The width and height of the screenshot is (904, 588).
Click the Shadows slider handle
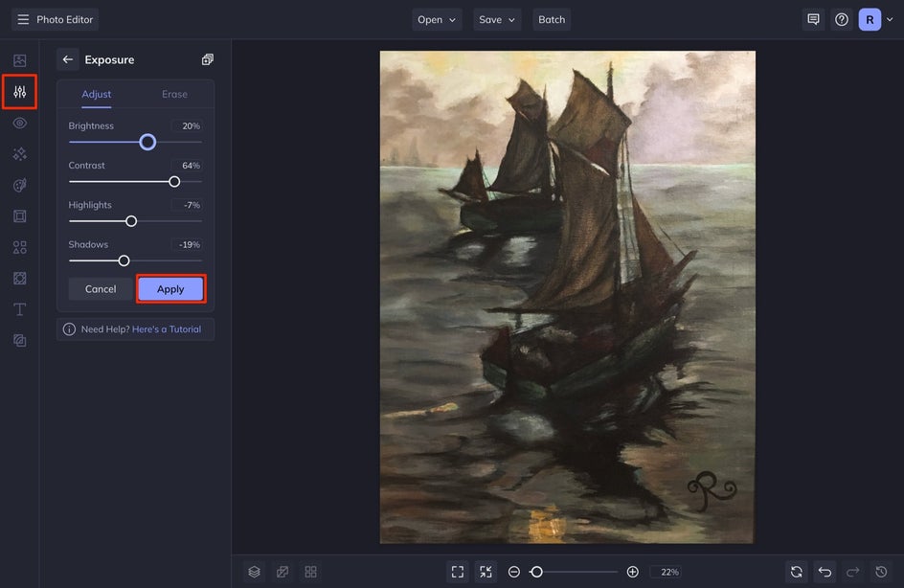coord(124,260)
